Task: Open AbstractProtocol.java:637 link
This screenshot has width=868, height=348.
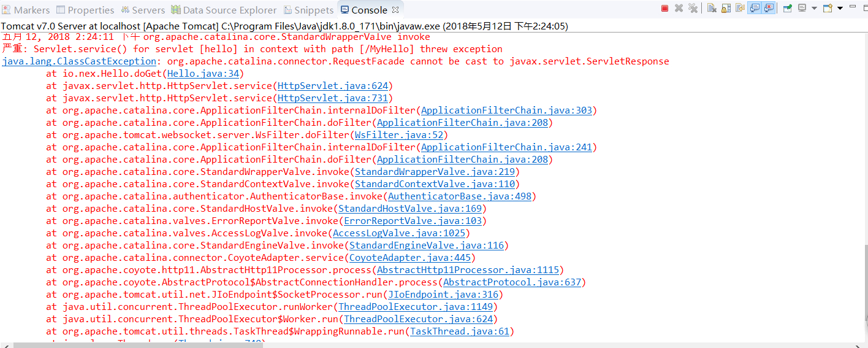Action: tap(512, 282)
